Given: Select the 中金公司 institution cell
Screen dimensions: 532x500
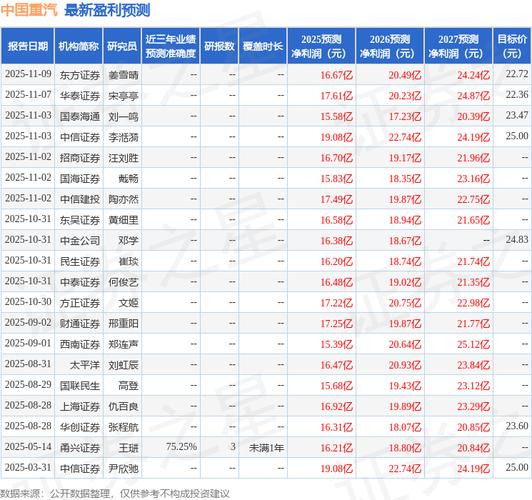Looking at the screenshot, I should click(x=80, y=241).
